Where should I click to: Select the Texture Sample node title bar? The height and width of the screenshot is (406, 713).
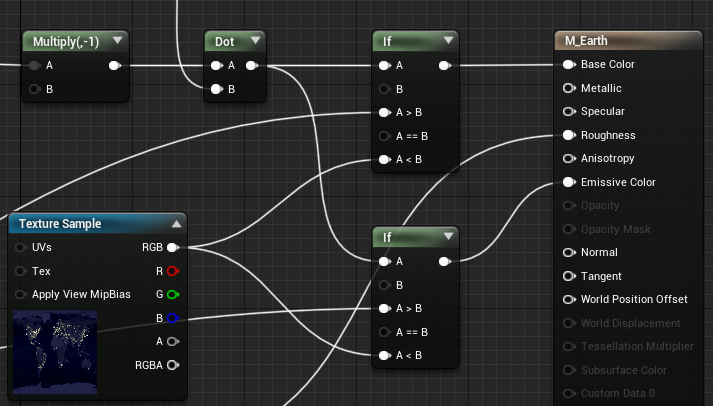point(97,224)
